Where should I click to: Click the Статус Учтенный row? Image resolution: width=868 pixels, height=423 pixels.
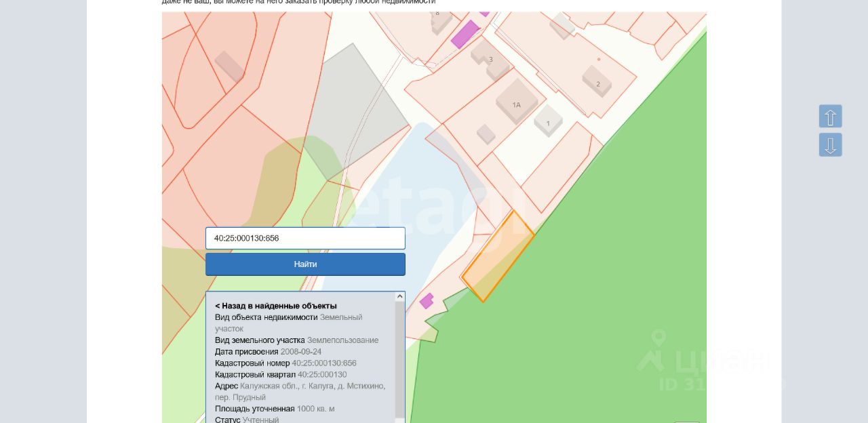pyautogui.click(x=247, y=420)
